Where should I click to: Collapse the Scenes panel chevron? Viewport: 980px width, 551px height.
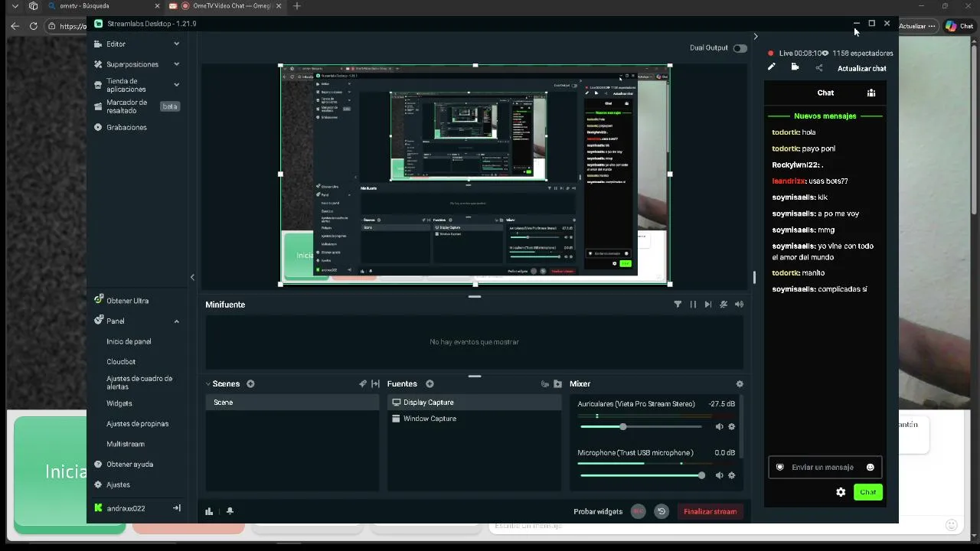tap(207, 384)
